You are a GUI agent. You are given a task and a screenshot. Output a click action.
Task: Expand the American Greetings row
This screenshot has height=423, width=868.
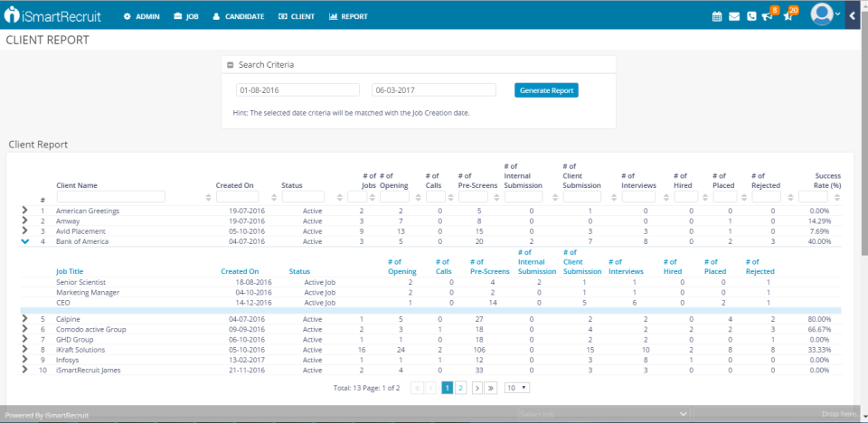tap(24, 211)
